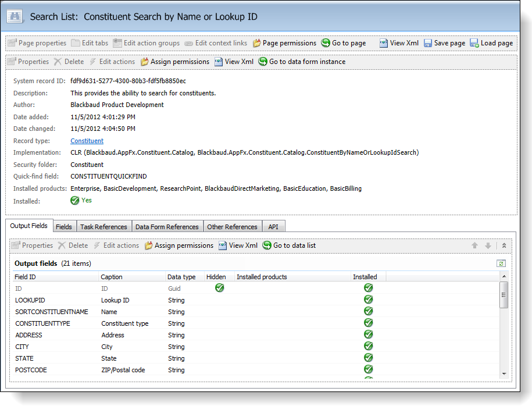Screen dimensions: 532x406
Task: Open the Data Form References tab
Action: 167,227
